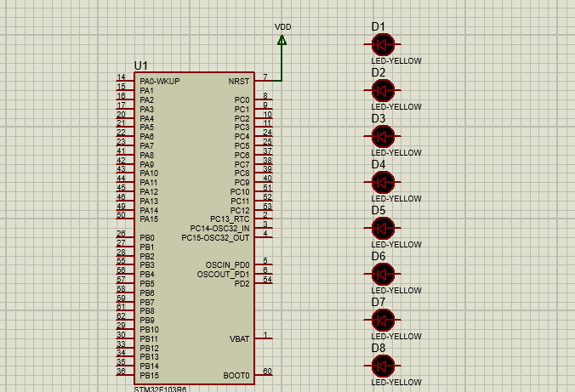Viewport: 575px width, 392px height.
Task: Click the U1 reference label
Action: pos(141,65)
